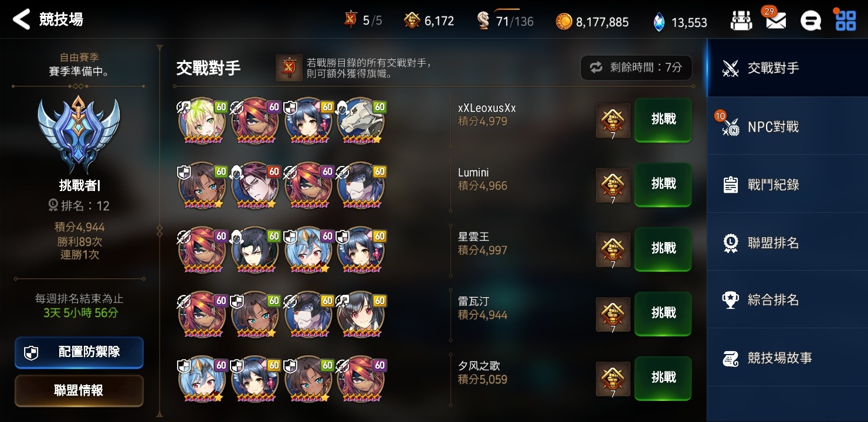Viewport: 868px width, 422px height.
Task: Click the guild castle icon in top bar
Action: [741, 21]
